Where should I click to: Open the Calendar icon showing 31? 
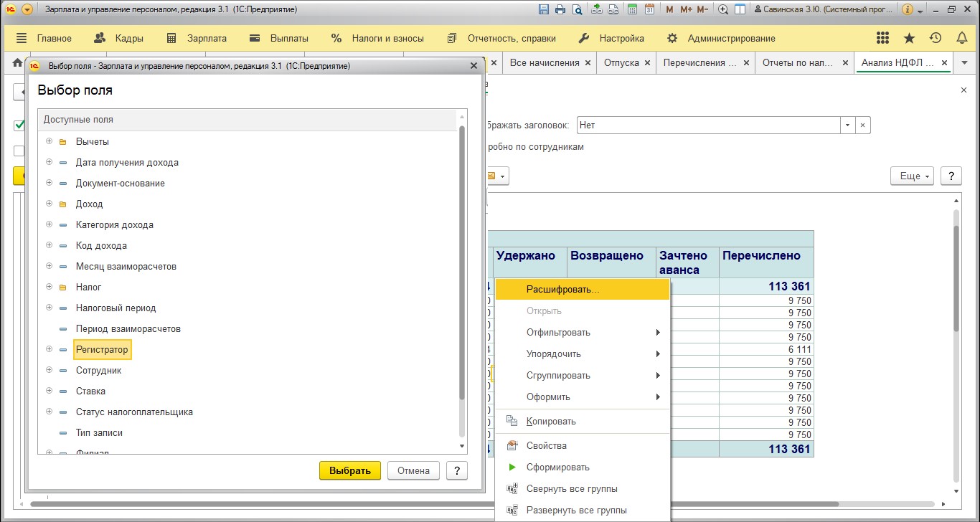[649, 9]
